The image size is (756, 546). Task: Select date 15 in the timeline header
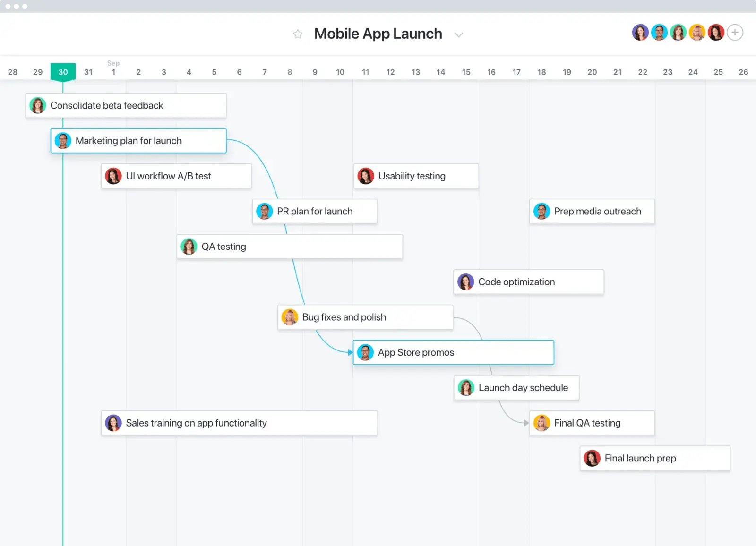[x=466, y=72]
